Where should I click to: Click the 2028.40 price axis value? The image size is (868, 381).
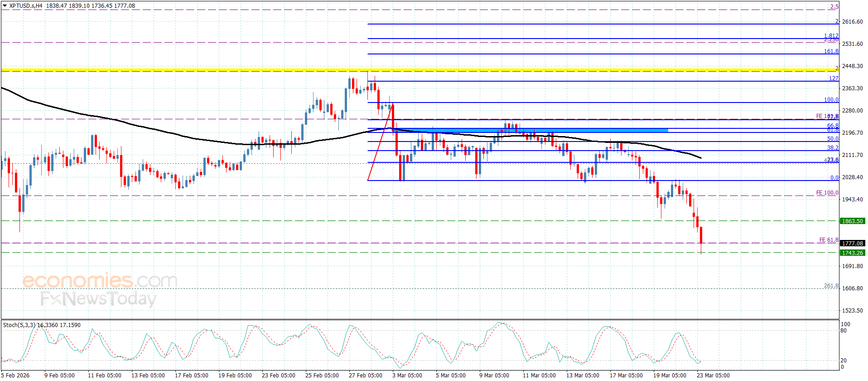[x=852, y=177]
